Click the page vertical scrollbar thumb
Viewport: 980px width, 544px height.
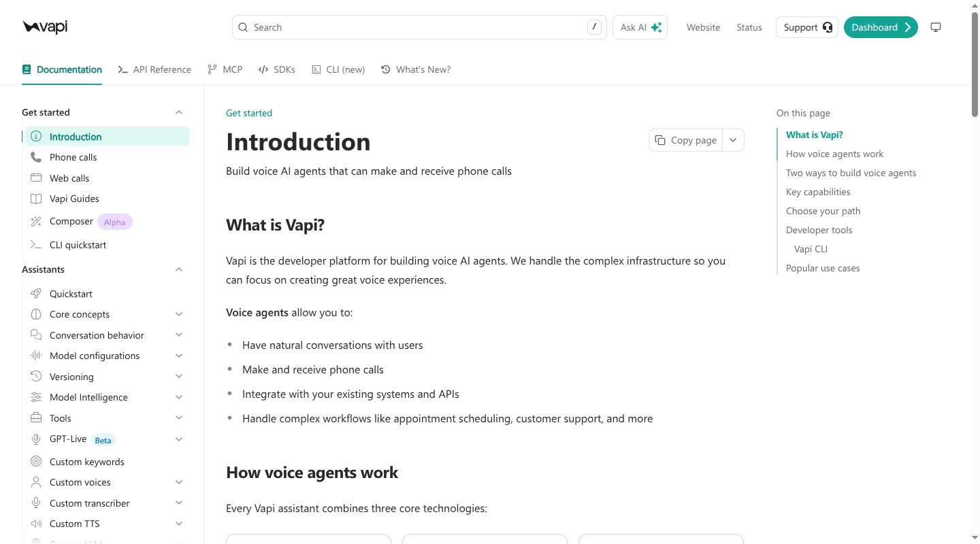975,65
